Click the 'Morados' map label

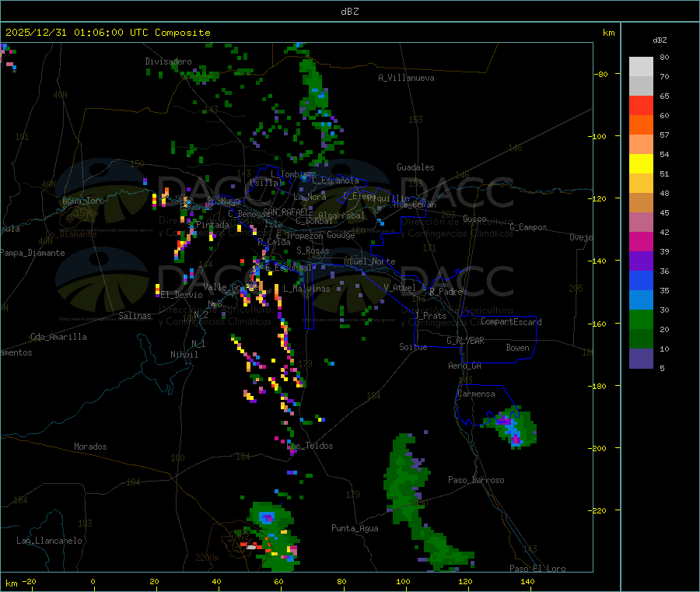coord(90,447)
